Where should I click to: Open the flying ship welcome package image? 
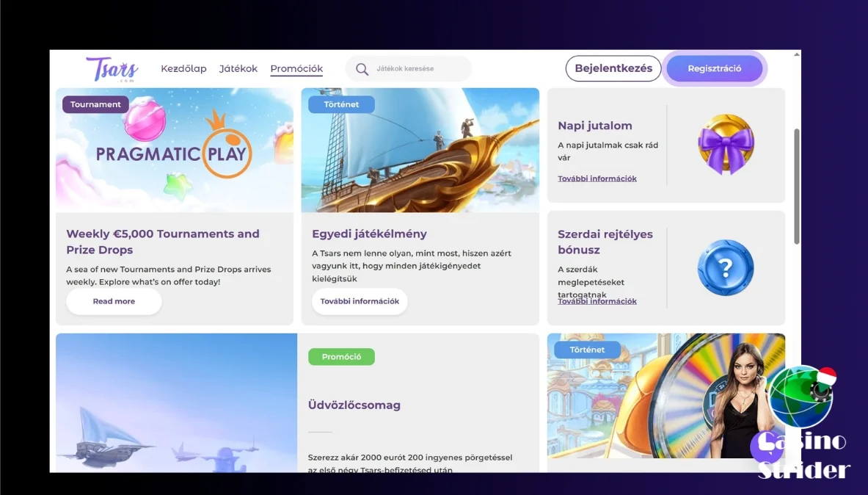[176, 403]
